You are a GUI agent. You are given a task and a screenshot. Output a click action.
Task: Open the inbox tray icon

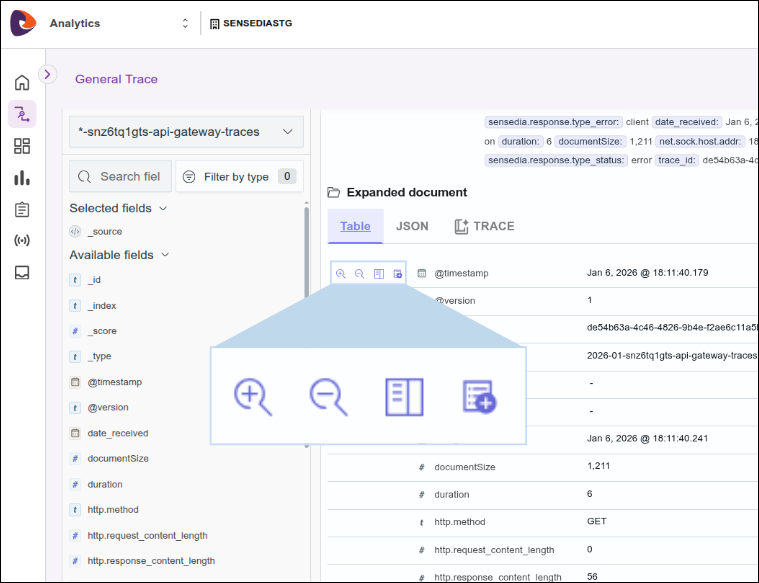22,272
